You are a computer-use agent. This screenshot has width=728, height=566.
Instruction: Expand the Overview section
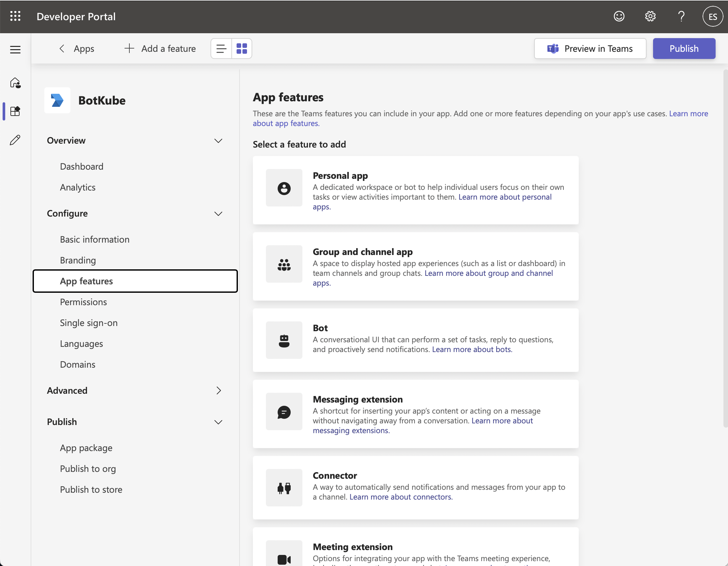(x=219, y=140)
